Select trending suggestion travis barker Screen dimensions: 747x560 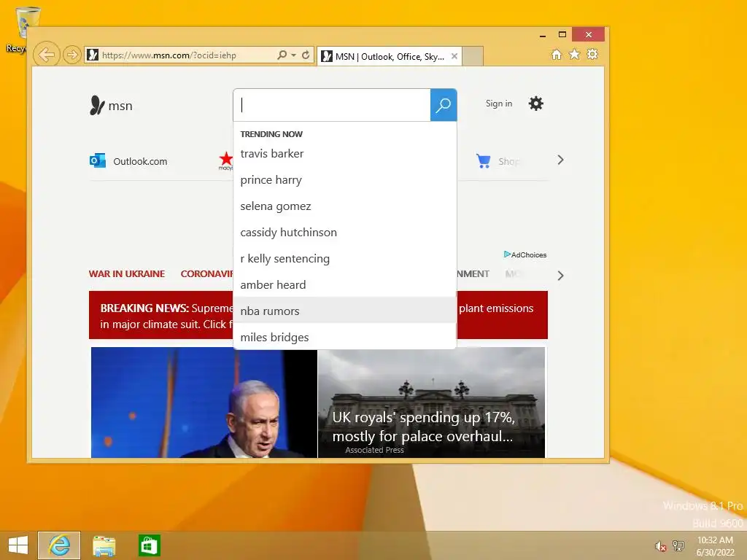345,153
